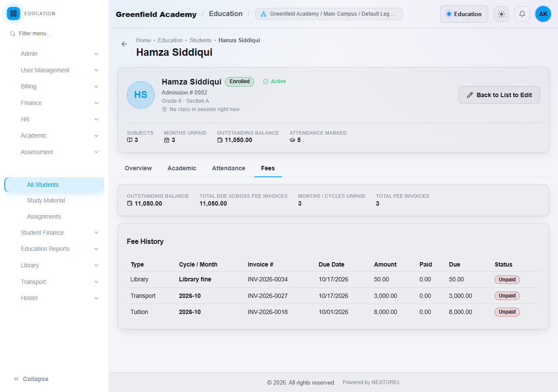Click Back to List to Edit button
The height and width of the screenshot is (392, 558).
coord(499,95)
